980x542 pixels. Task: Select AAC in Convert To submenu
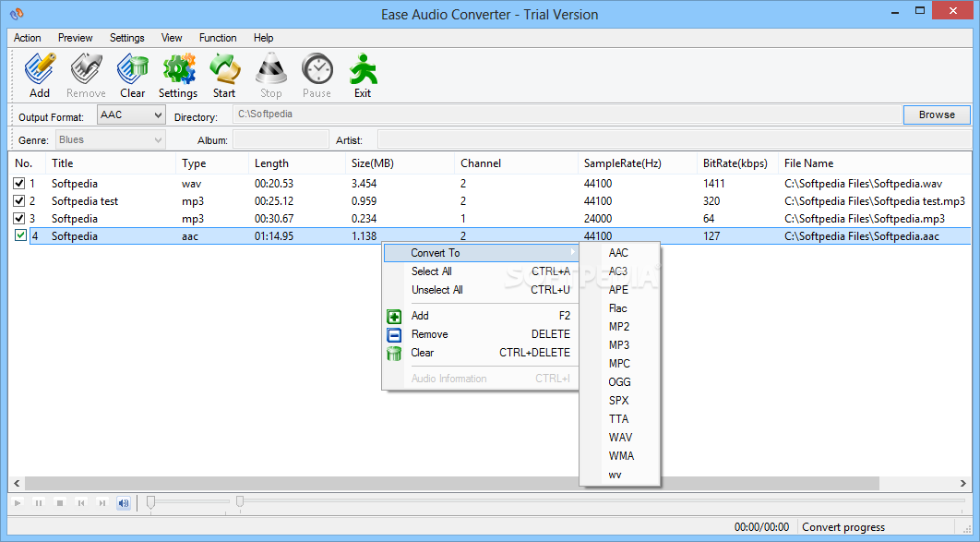pyautogui.click(x=619, y=253)
